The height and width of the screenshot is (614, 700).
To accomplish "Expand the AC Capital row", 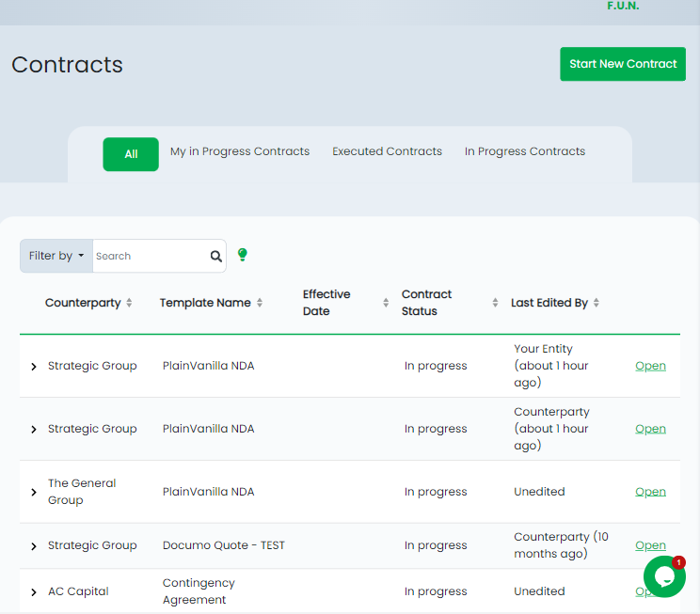I will (x=35, y=592).
